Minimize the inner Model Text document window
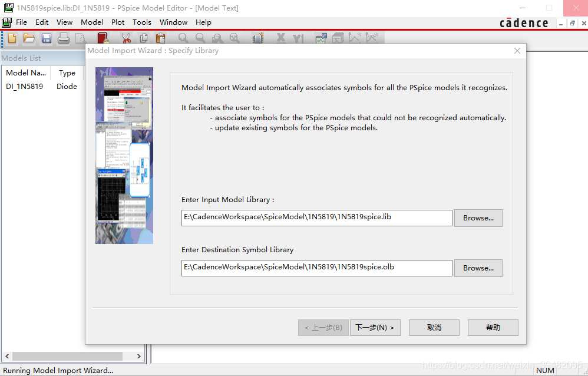The image size is (588, 376). coord(561,23)
